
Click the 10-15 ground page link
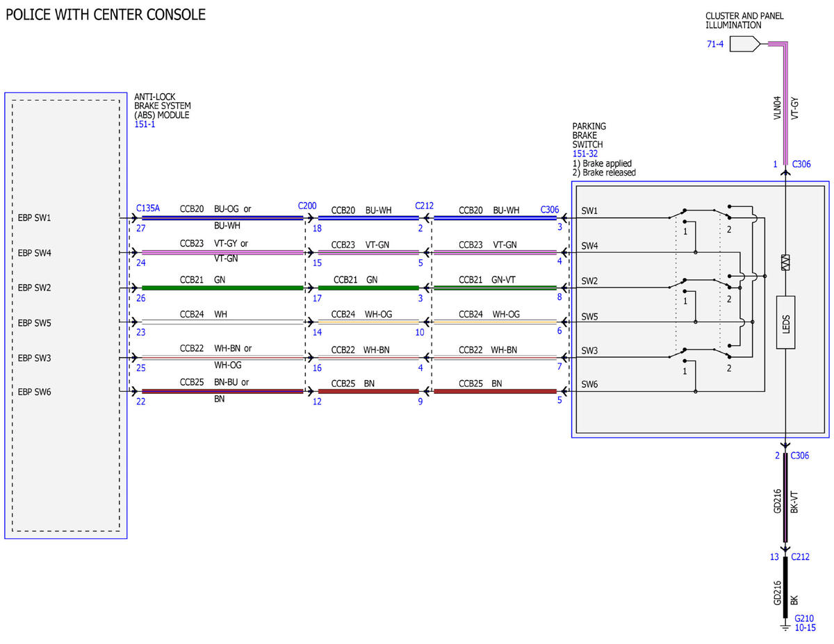(803, 627)
